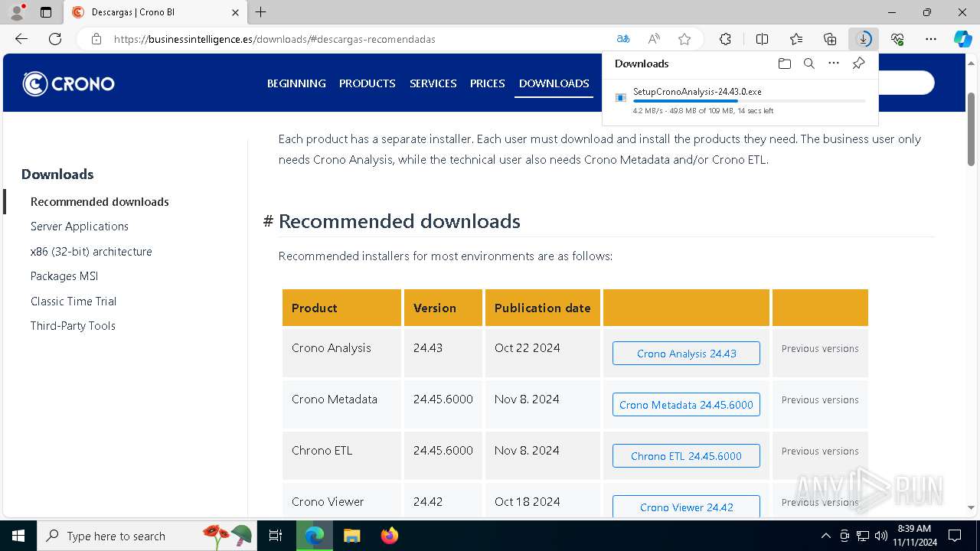Click the Product column header
The image size is (980, 551).
(341, 308)
